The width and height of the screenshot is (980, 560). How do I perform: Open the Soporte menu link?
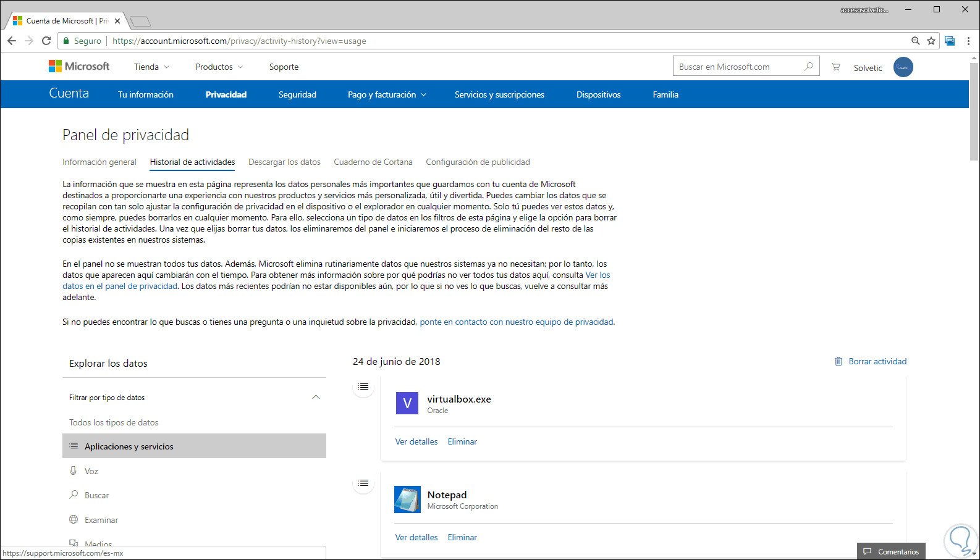[x=284, y=67]
